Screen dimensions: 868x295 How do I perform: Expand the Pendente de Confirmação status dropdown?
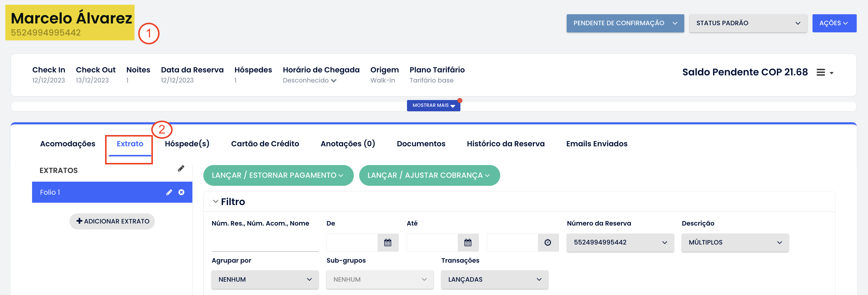tap(625, 23)
